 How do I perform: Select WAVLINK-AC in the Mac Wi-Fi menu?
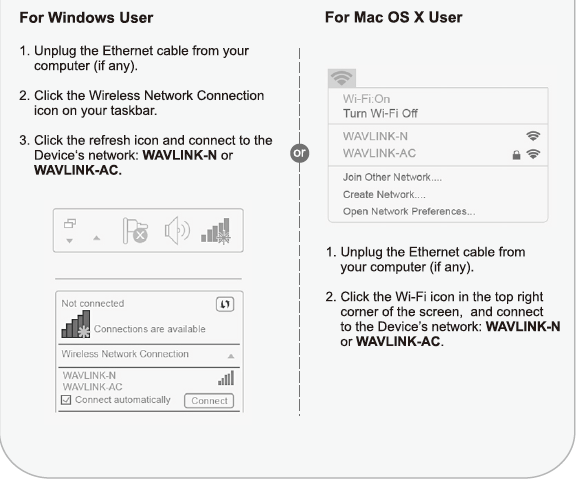point(379,153)
